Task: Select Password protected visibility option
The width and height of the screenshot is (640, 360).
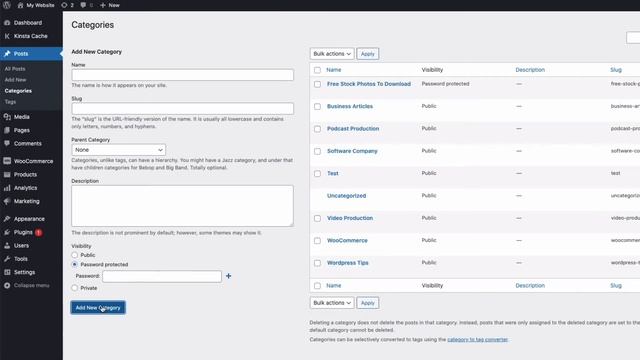Action: [x=75, y=264]
